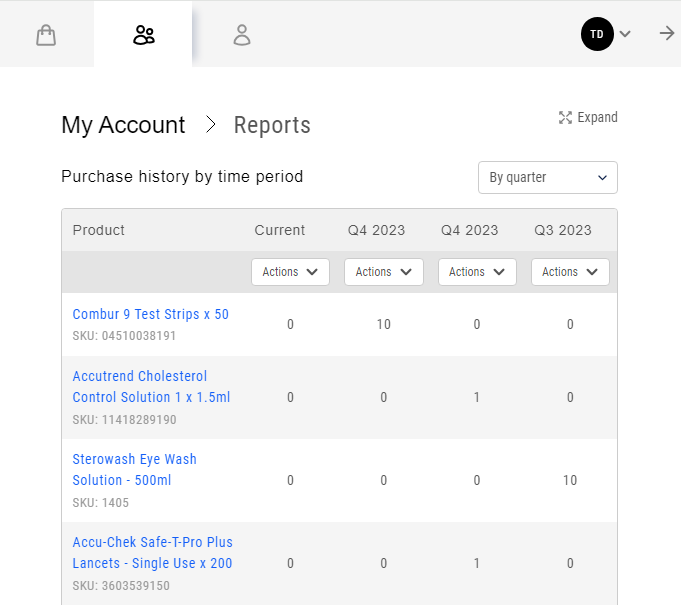Viewport: 681px width, 605px height.
Task: Click the Product column header
Action: coord(99,230)
